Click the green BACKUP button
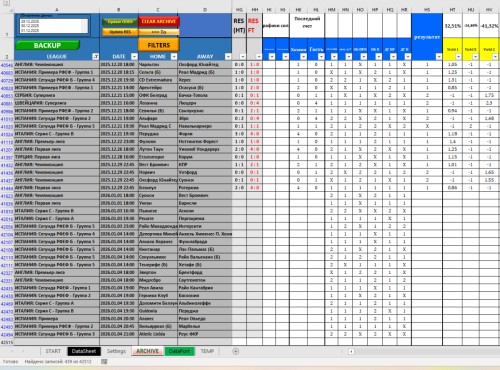This screenshot has width=500, height=370. (x=47, y=45)
